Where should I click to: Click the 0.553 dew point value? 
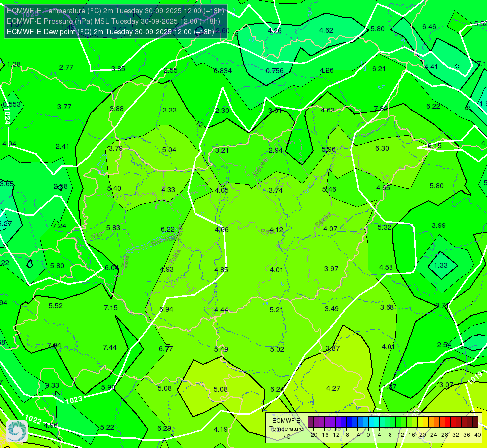[x=12, y=105]
